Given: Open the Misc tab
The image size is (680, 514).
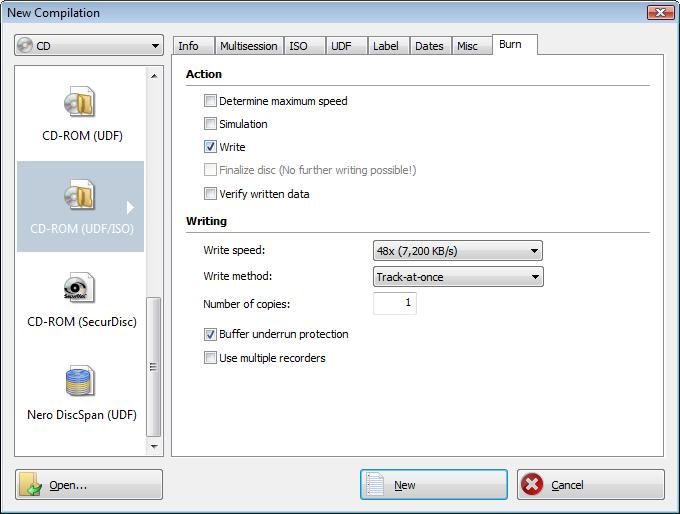Looking at the screenshot, I should pos(472,46).
